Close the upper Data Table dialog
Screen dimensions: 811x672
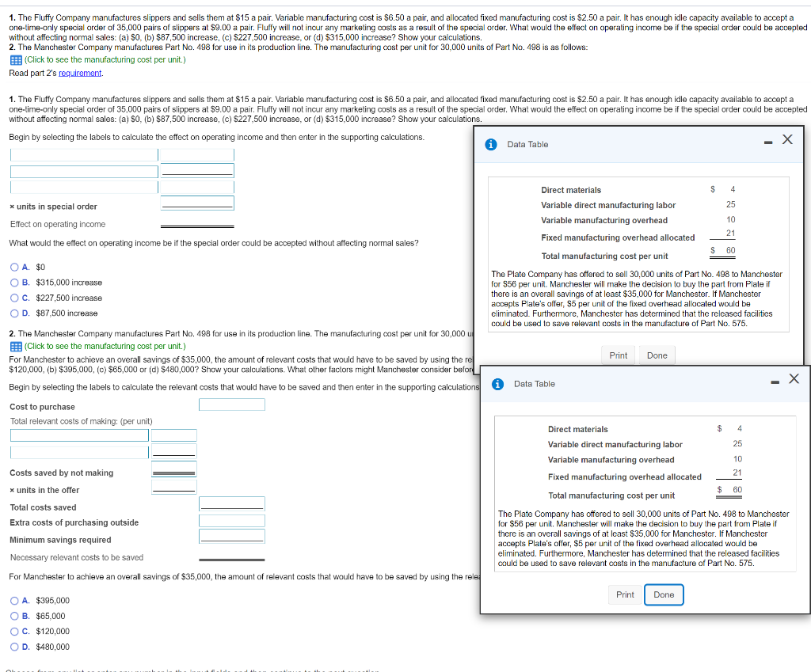point(787,139)
